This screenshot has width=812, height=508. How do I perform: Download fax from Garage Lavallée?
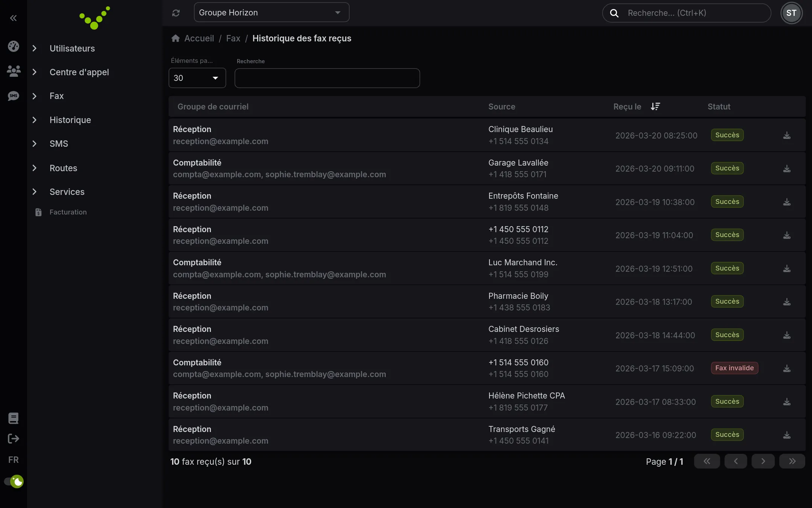click(x=787, y=169)
